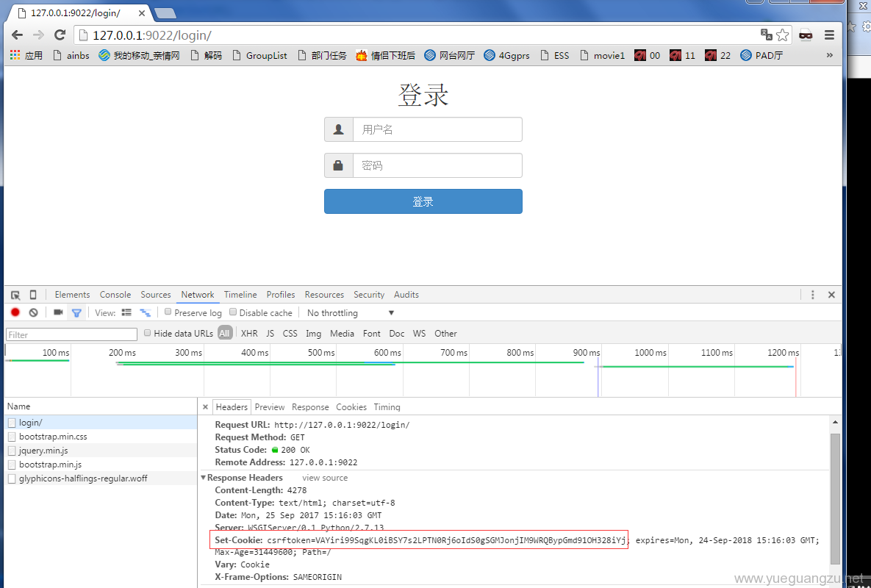Show the Response tab of the request
This screenshot has height=588, width=871.
click(310, 407)
